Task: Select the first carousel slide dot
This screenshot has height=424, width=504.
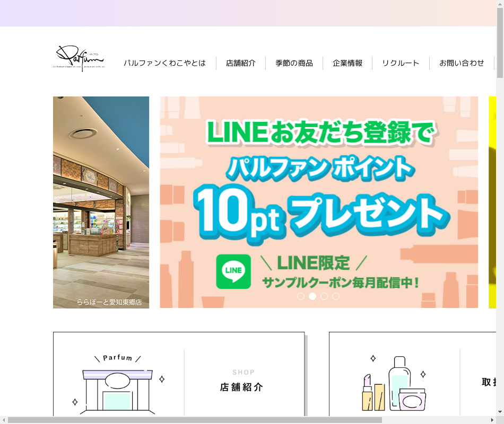Action: pos(301,296)
